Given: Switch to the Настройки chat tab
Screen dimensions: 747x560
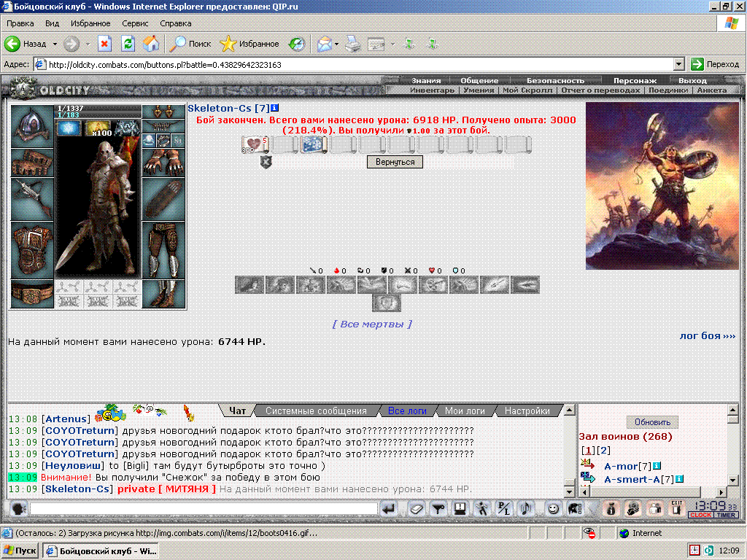Looking at the screenshot, I should coord(527,411).
